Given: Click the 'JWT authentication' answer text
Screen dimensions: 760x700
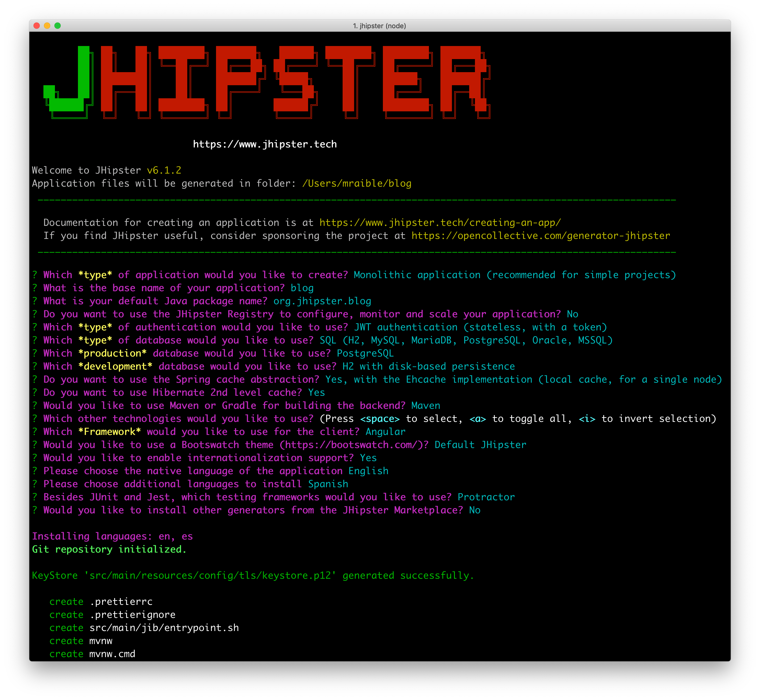Looking at the screenshot, I should click(406, 327).
